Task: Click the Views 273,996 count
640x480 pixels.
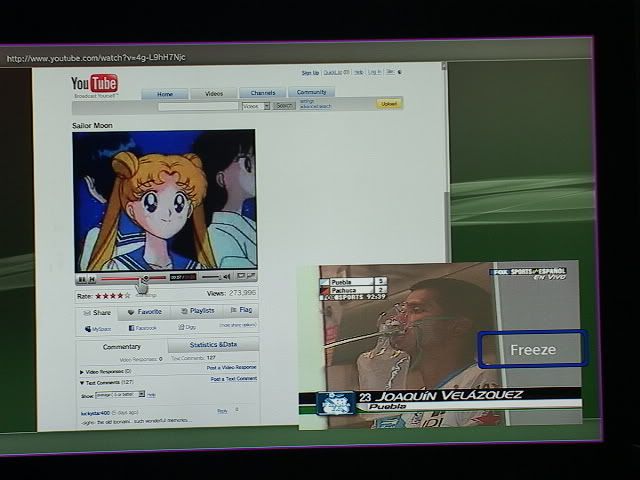Action: click(x=231, y=293)
